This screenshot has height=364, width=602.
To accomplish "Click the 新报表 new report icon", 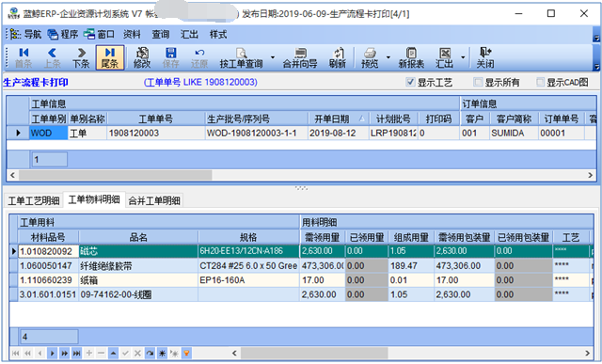I will click(411, 57).
